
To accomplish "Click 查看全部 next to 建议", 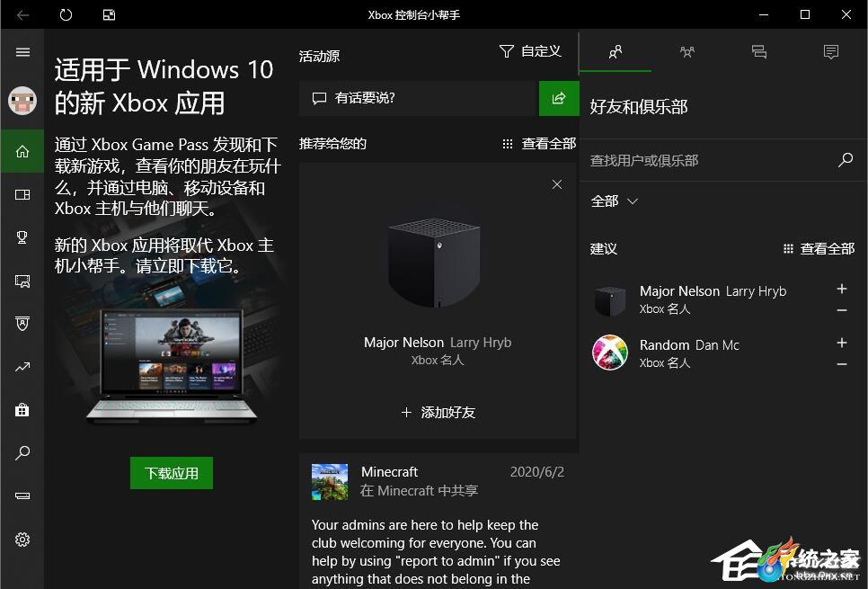I will pyautogui.click(x=819, y=249).
